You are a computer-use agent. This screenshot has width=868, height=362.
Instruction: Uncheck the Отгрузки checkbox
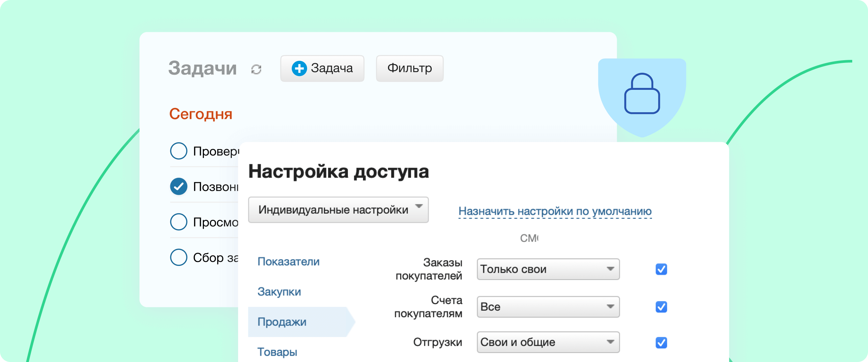(x=661, y=343)
